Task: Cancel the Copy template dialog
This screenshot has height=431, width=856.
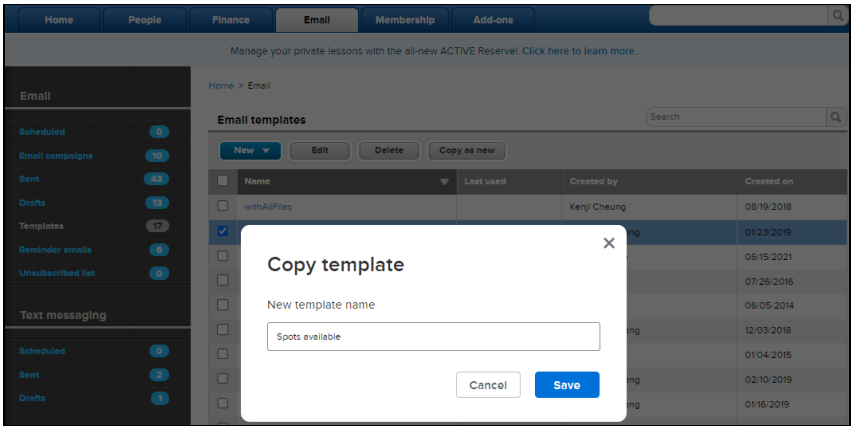Action: [x=488, y=385]
